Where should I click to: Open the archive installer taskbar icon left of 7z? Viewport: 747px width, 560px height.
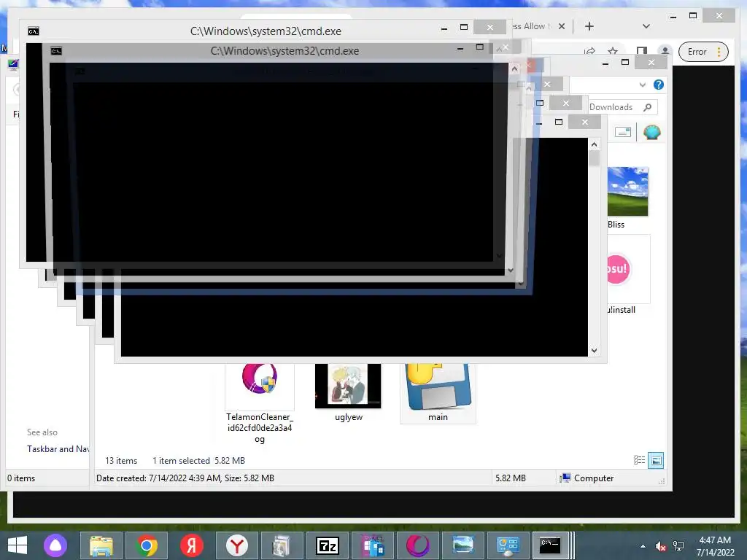pyautogui.click(x=282, y=545)
